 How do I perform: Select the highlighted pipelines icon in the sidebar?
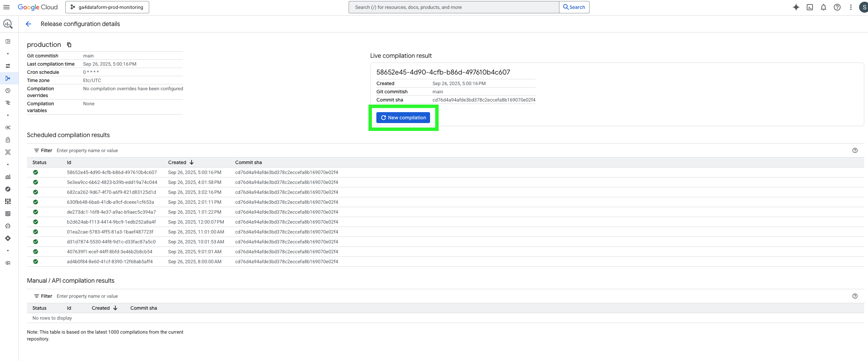tap(8, 78)
